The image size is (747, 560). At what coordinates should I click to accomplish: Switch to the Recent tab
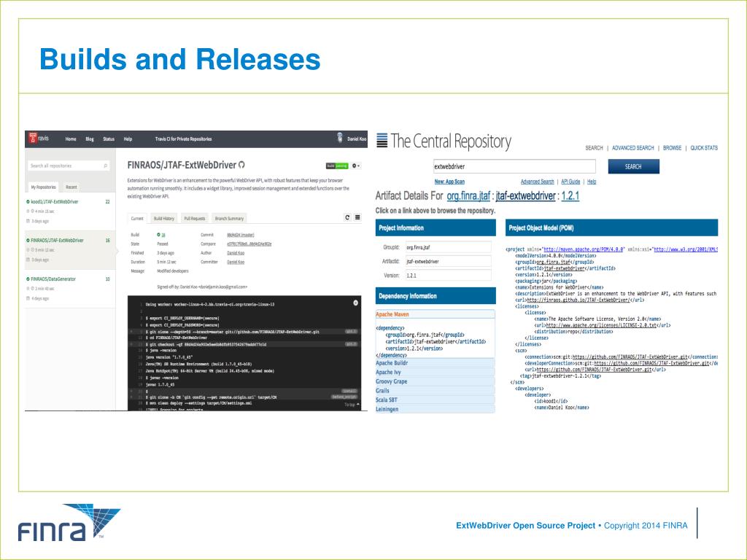(x=71, y=187)
